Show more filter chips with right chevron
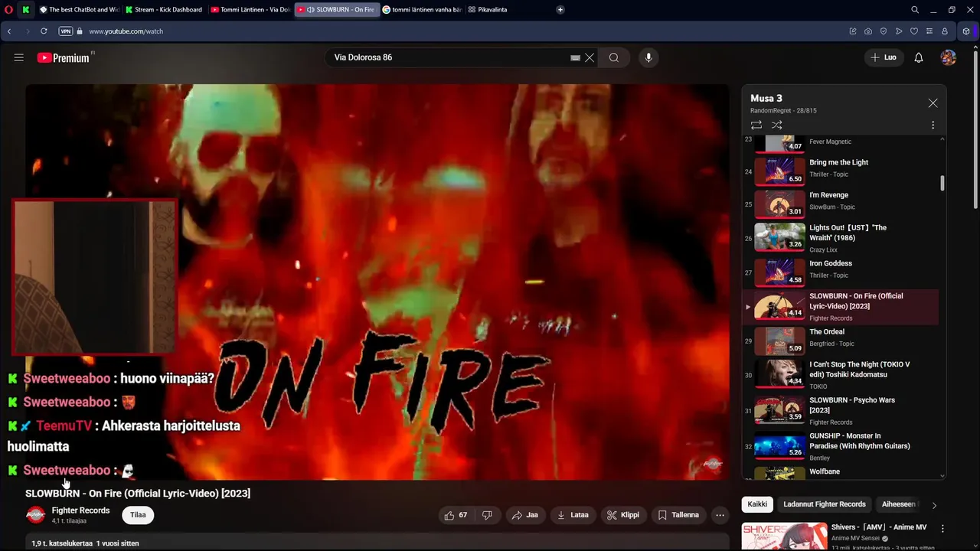This screenshot has width=980, height=551. tap(934, 505)
